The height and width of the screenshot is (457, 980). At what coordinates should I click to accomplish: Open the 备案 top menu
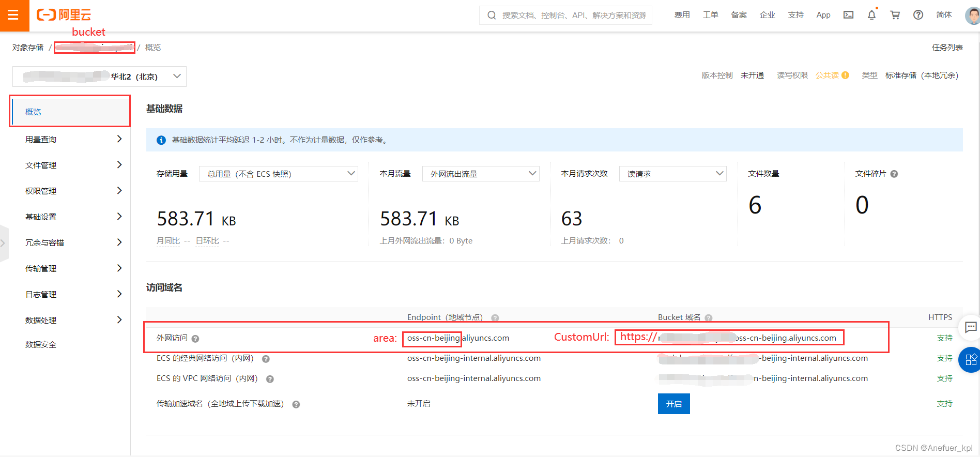tap(739, 15)
